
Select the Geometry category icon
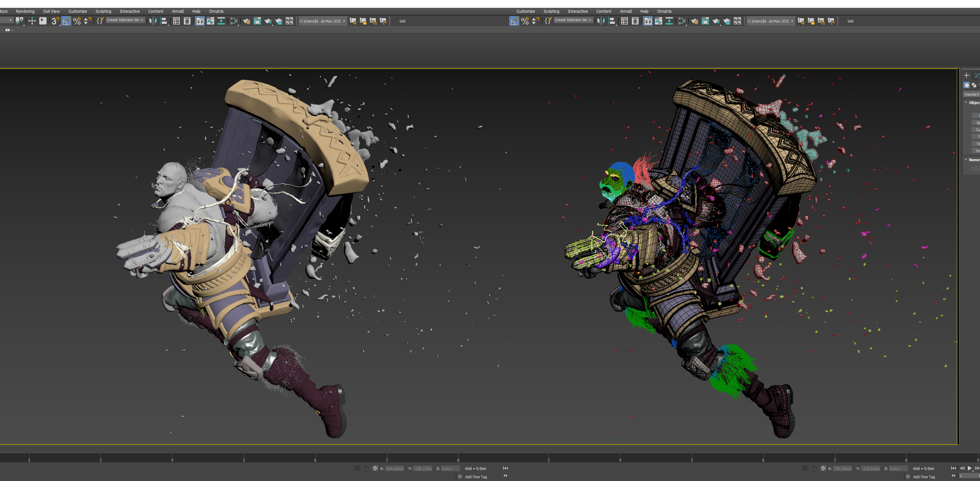[x=967, y=85]
